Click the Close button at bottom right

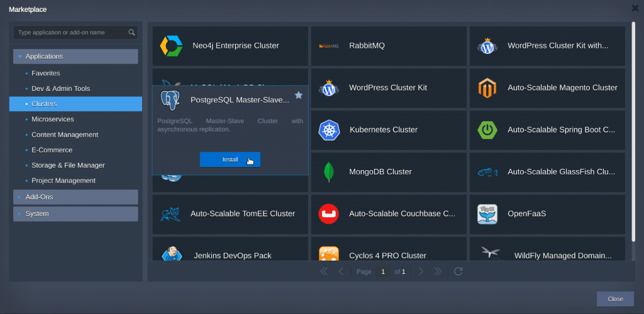615,299
